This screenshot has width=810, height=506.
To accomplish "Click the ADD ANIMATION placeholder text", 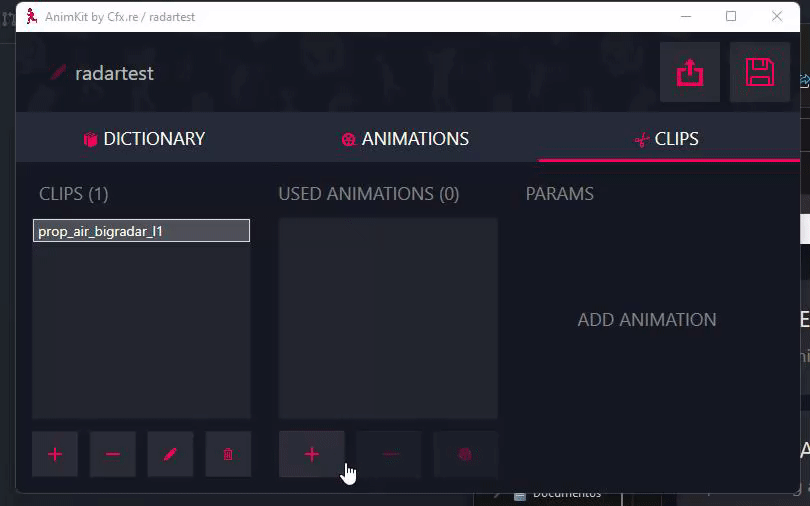I will pos(647,320).
